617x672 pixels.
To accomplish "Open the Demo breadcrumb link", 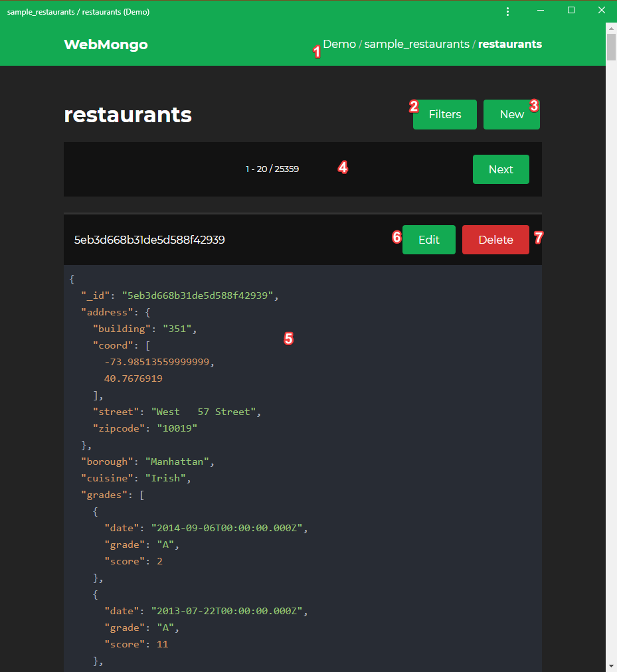I will pos(339,44).
